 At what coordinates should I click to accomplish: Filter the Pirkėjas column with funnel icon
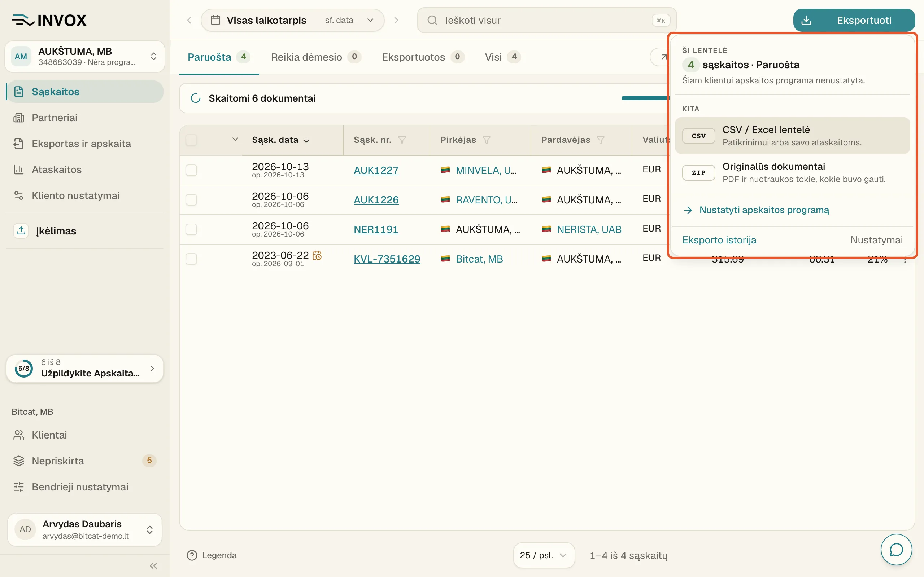click(x=486, y=140)
